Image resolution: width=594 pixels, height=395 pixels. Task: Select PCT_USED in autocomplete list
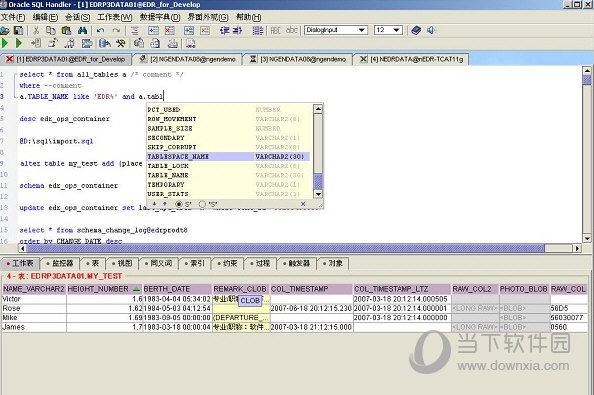coord(228,109)
